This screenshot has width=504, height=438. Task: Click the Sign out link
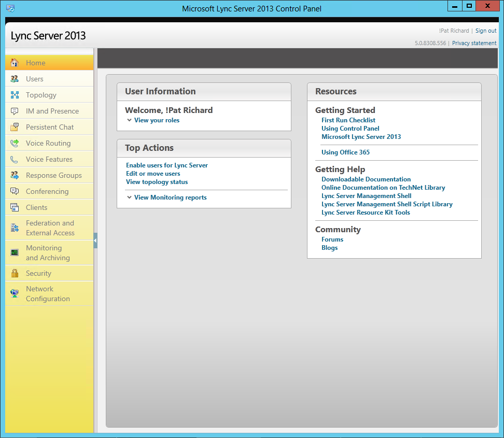pyautogui.click(x=486, y=31)
